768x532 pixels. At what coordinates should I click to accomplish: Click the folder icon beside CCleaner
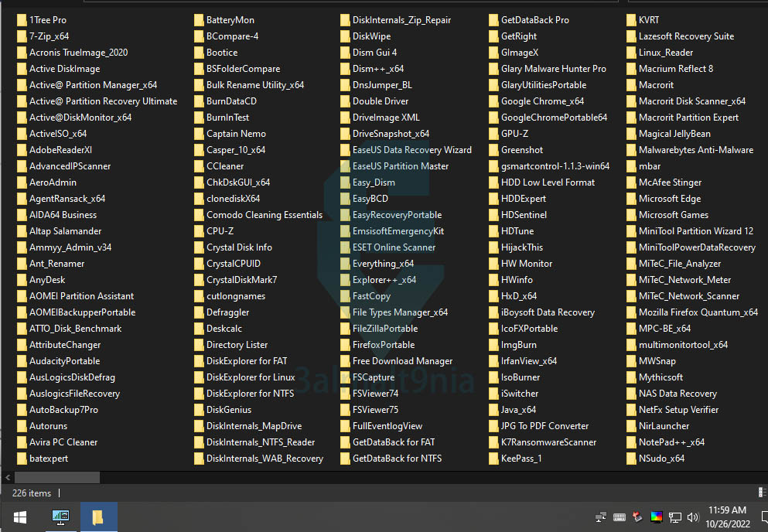(x=198, y=166)
